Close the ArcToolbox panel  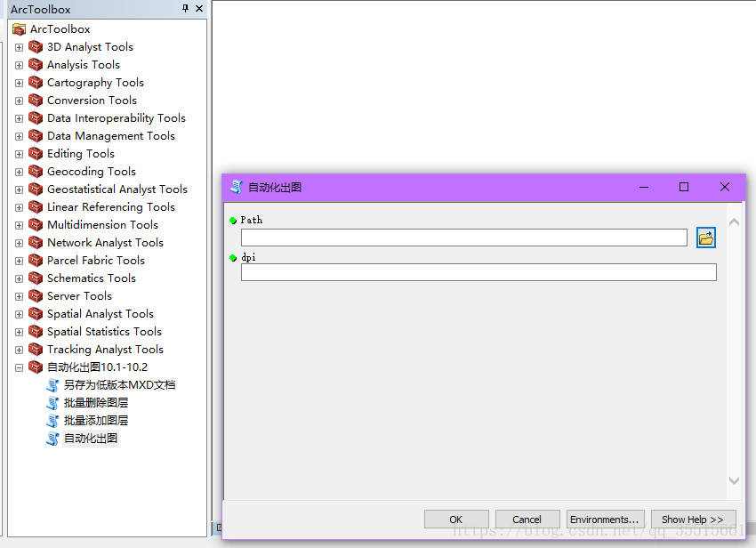(199, 8)
